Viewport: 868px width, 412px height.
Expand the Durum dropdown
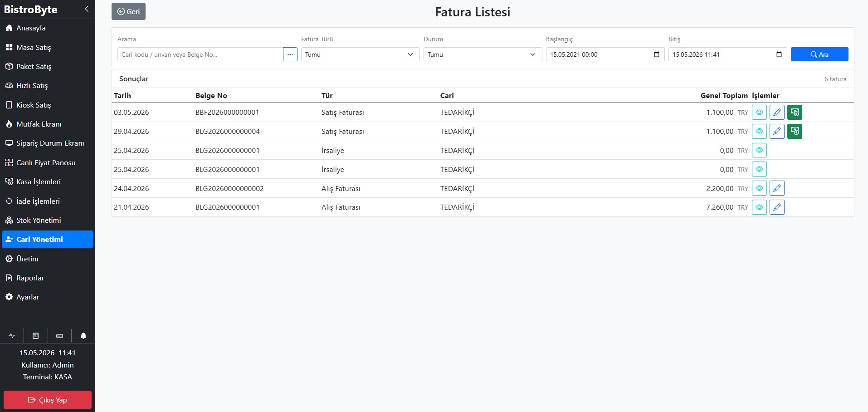click(483, 54)
